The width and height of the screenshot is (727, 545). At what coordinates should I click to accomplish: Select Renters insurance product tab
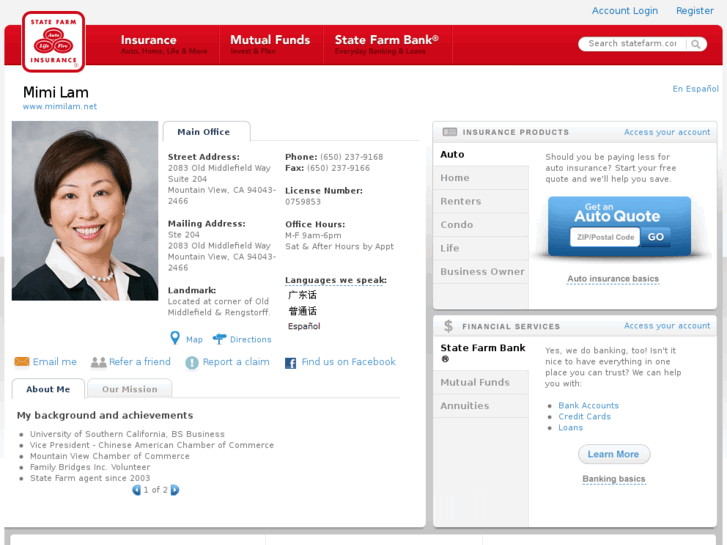pyautogui.click(x=481, y=201)
